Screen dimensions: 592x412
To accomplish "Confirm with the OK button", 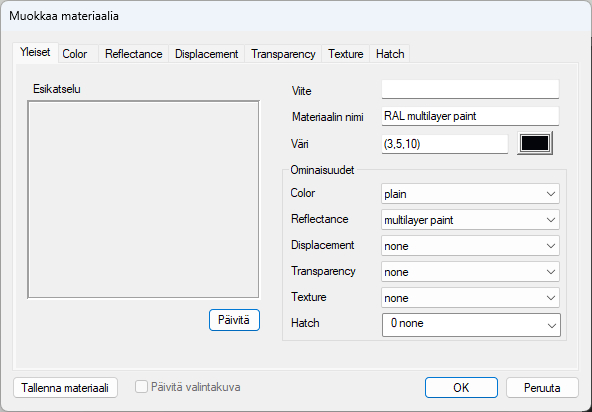I will [461, 388].
